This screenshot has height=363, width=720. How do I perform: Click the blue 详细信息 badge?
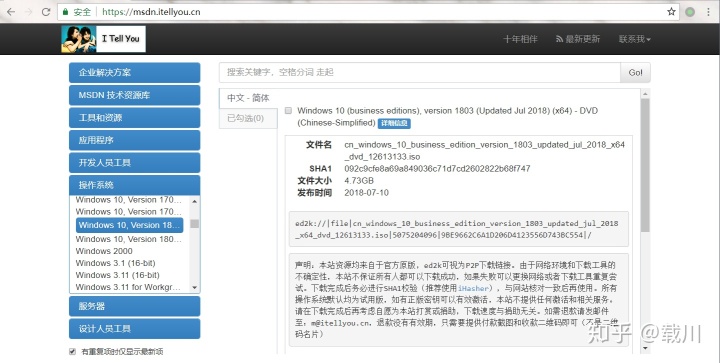click(x=394, y=123)
